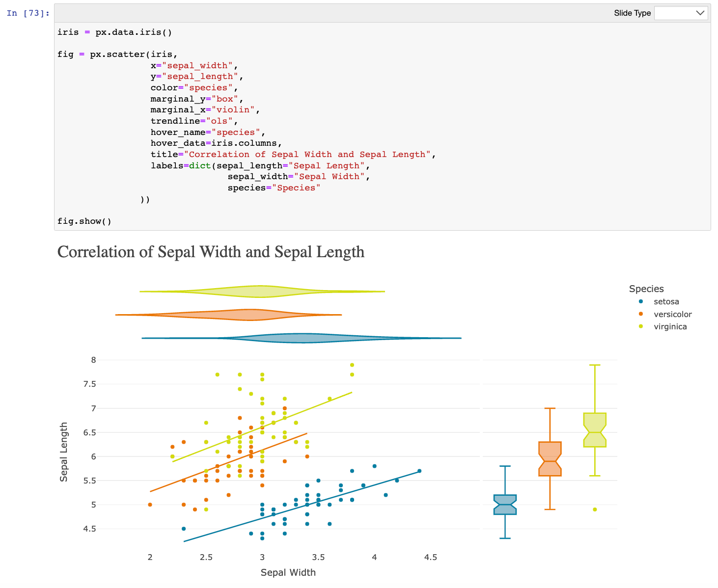
Task: Click the chart title text
Action: [211, 252]
